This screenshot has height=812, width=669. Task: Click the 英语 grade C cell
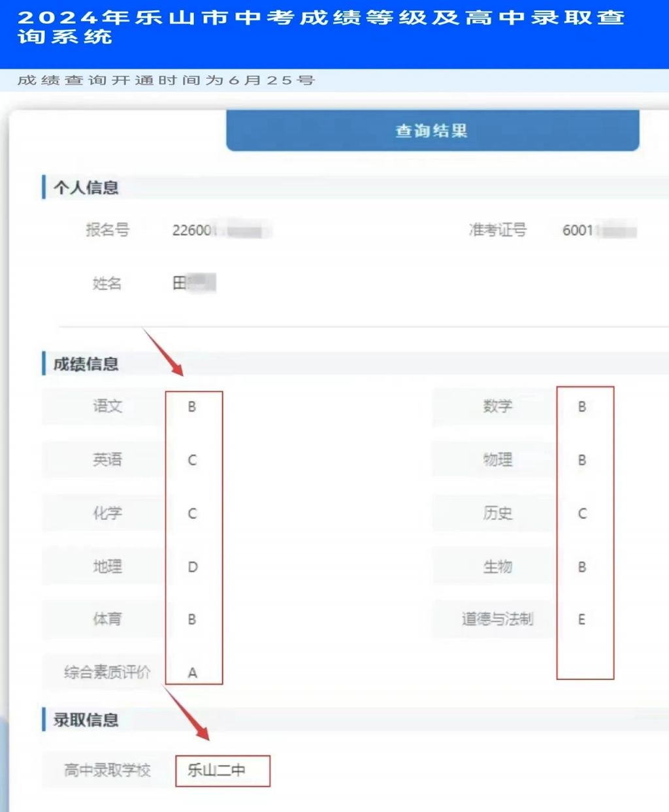click(x=192, y=460)
